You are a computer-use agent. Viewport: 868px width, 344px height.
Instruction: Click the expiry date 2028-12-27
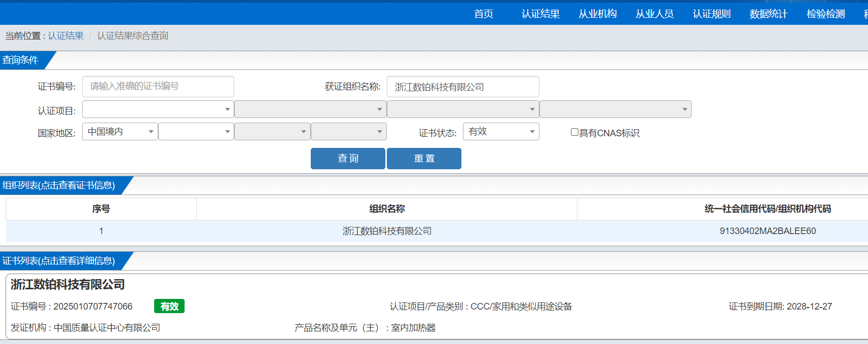[809, 307]
